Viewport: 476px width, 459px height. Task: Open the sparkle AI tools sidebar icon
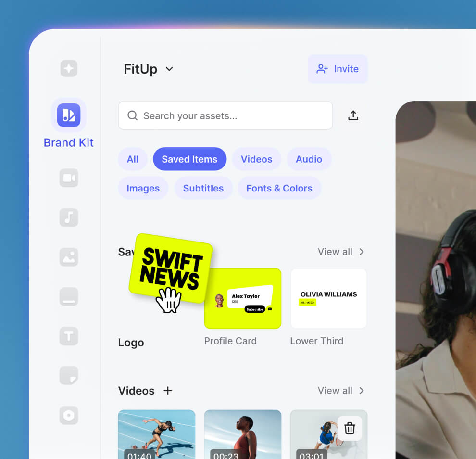(x=69, y=68)
